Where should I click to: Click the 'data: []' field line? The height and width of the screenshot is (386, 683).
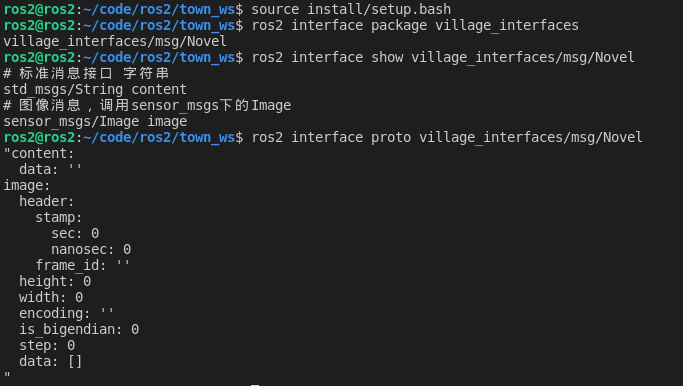pos(51,362)
